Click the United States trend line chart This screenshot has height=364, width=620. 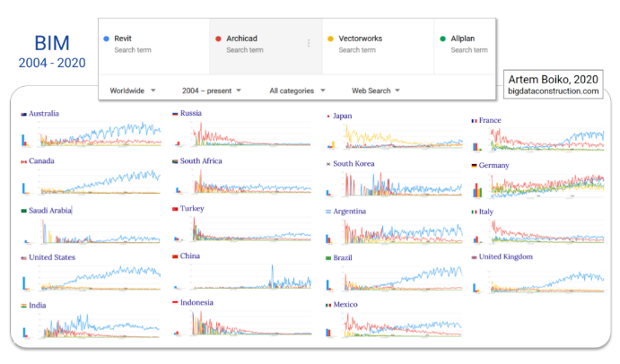coord(100,278)
